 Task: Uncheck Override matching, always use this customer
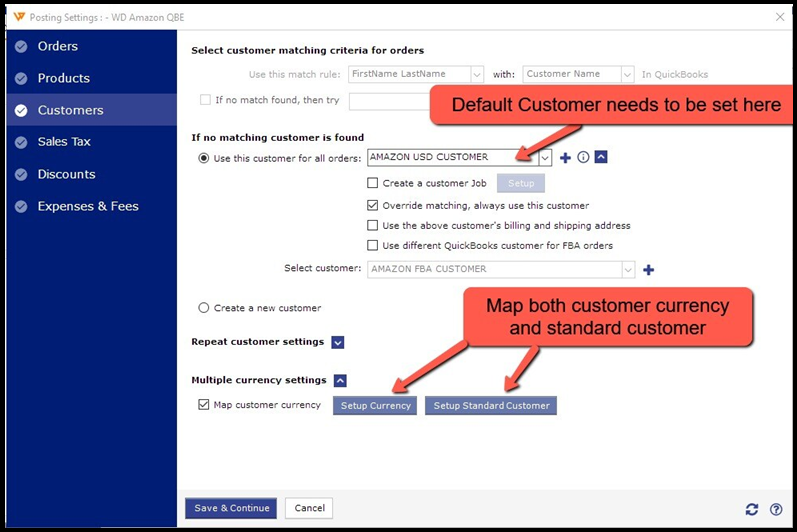point(373,205)
